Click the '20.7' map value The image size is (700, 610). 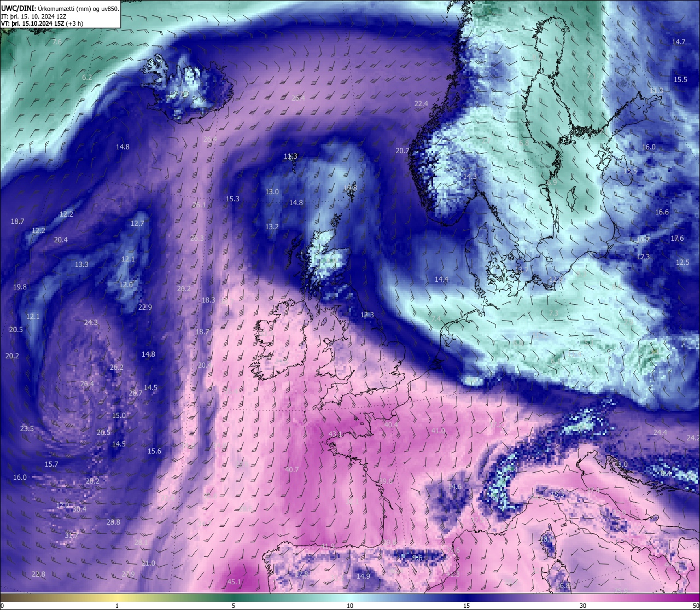pyautogui.click(x=402, y=151)
